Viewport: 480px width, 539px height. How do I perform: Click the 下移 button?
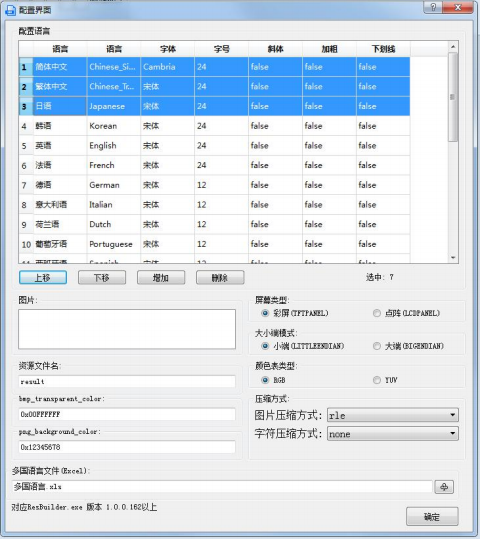pos(102,277)
